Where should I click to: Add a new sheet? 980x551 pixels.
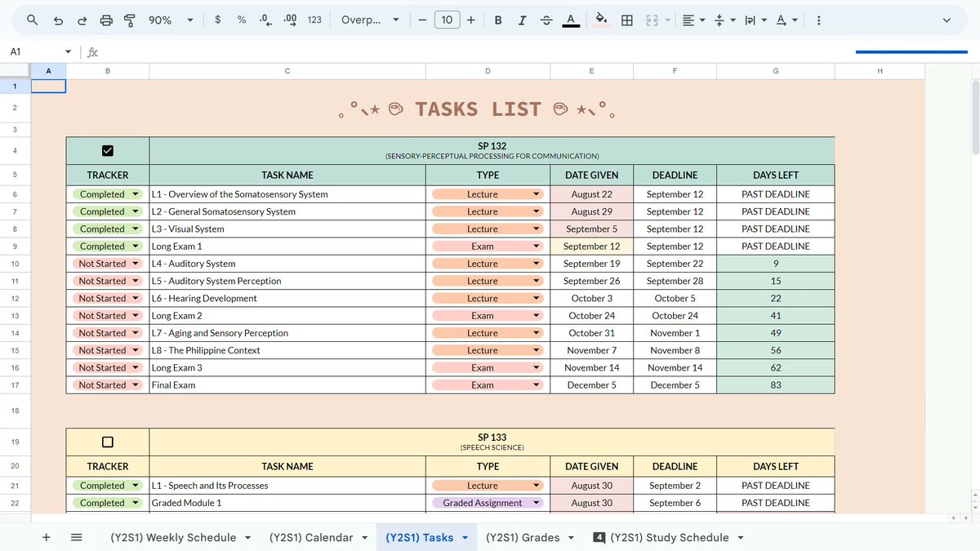point(47,537)
